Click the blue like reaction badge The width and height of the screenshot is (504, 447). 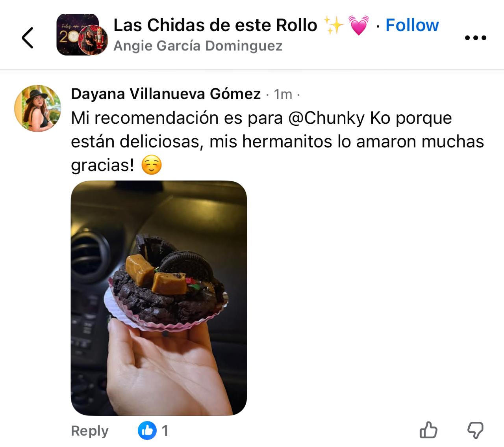[x=147, y=430]
